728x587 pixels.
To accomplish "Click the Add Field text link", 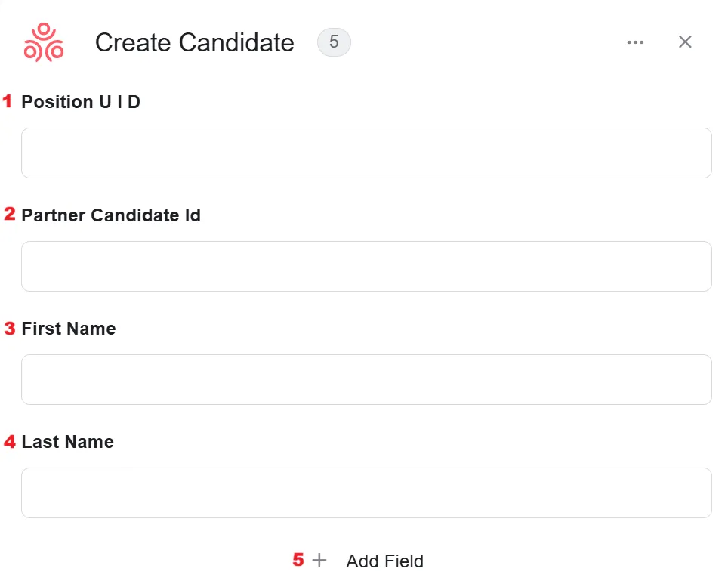I will (385, 561).
